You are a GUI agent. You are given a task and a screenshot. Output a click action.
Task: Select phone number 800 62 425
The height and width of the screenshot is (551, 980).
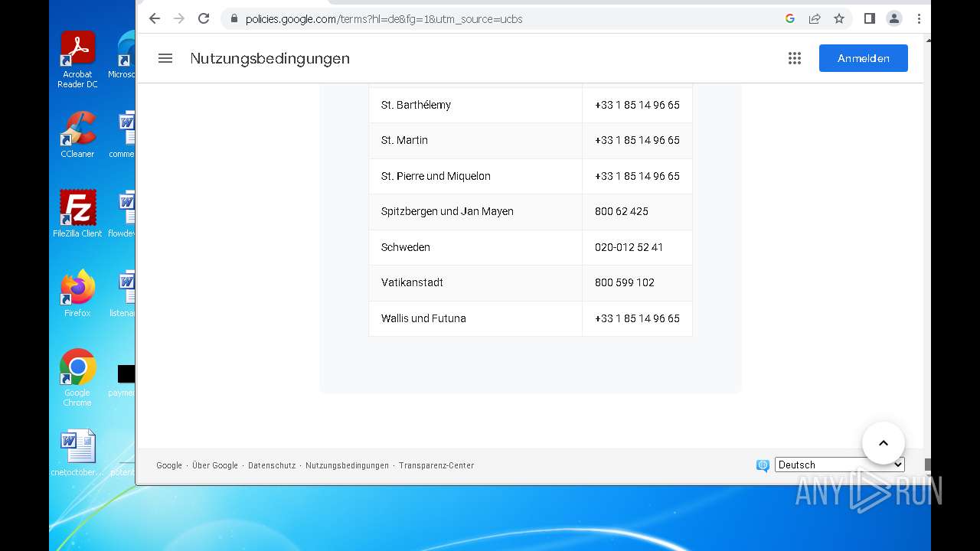(622, 211)
